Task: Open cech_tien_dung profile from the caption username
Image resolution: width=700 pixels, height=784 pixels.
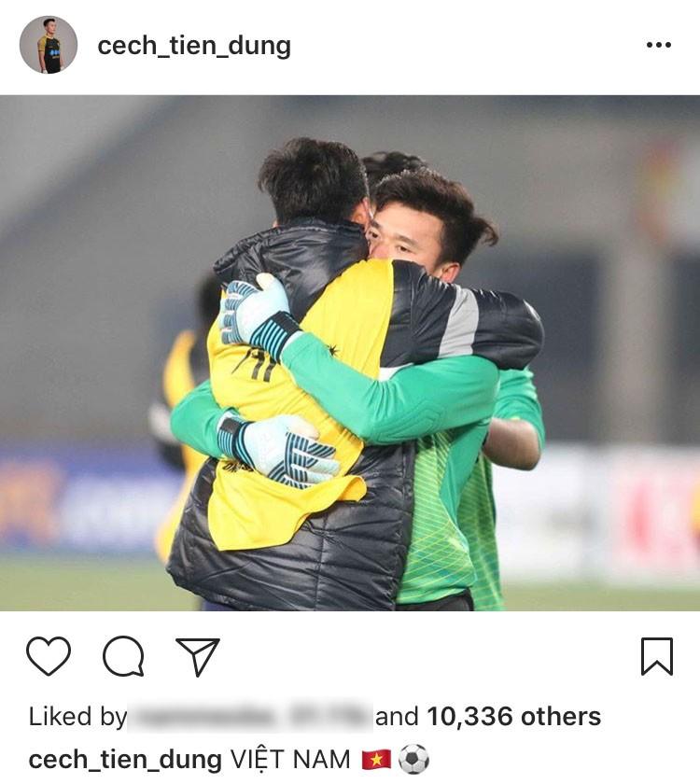Action: click(125, 760)
